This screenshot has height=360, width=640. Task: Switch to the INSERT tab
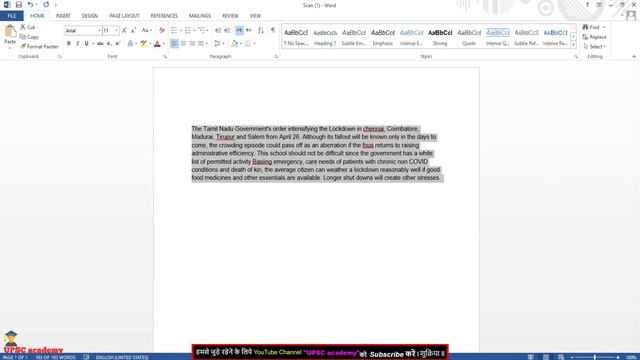pos(63,16)
